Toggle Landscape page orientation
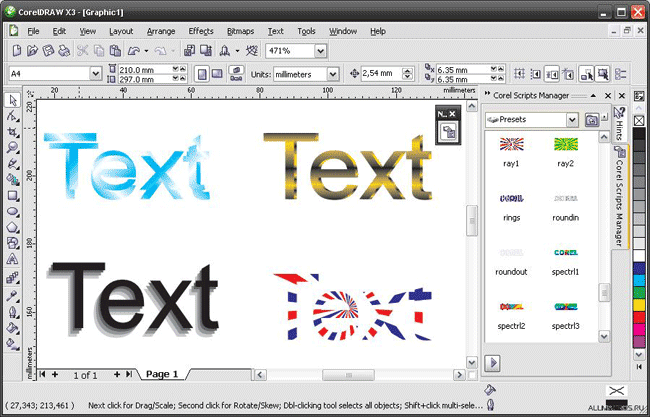 pos(217,74)
